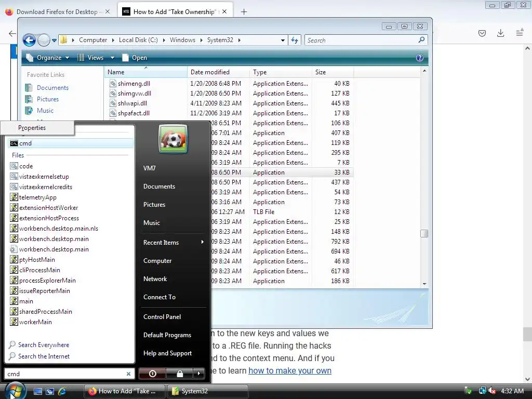The width and height of the screenshot is (532, 399).
Task: Open Computer from Start menu
Action: [x=157, y=261]
